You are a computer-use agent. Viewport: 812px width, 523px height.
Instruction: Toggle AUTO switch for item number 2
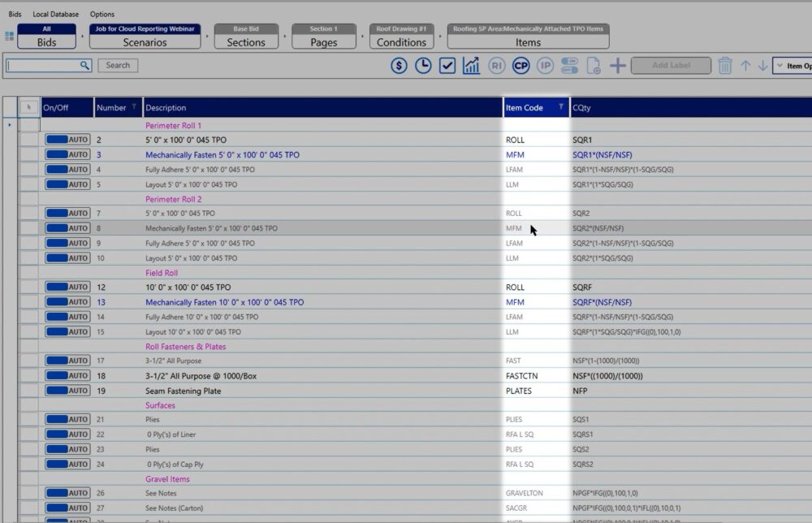click(67, 140)
